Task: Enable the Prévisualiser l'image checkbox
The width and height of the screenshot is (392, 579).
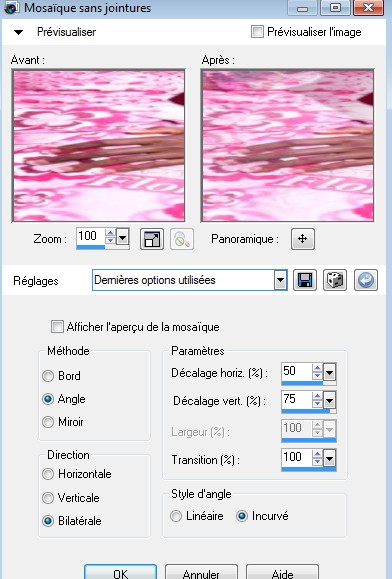Action: [x=257, y=32]
